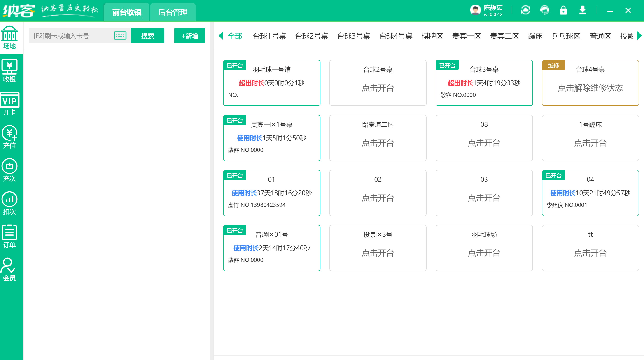The height and width of the screenshot is (360, 644).
Task: Click the lock screen icon
Action: [x=563, y=10]
